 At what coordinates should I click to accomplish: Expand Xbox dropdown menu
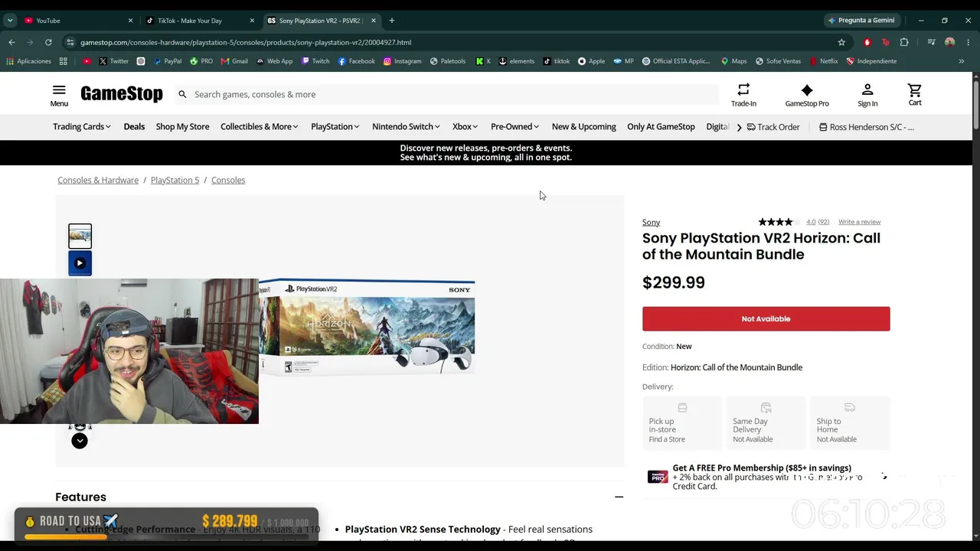(x=465, y=127)
